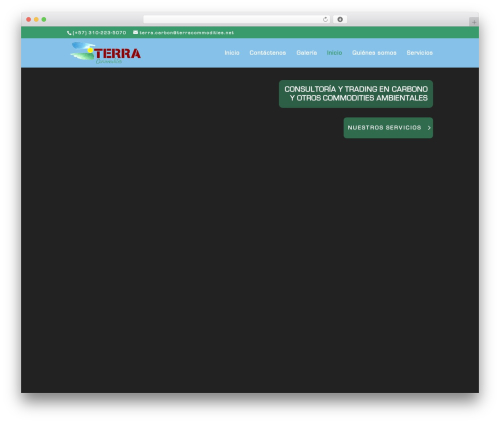
Task: Click the arrow chevron inside Nuestros Servicios
Action: [429, 128]
